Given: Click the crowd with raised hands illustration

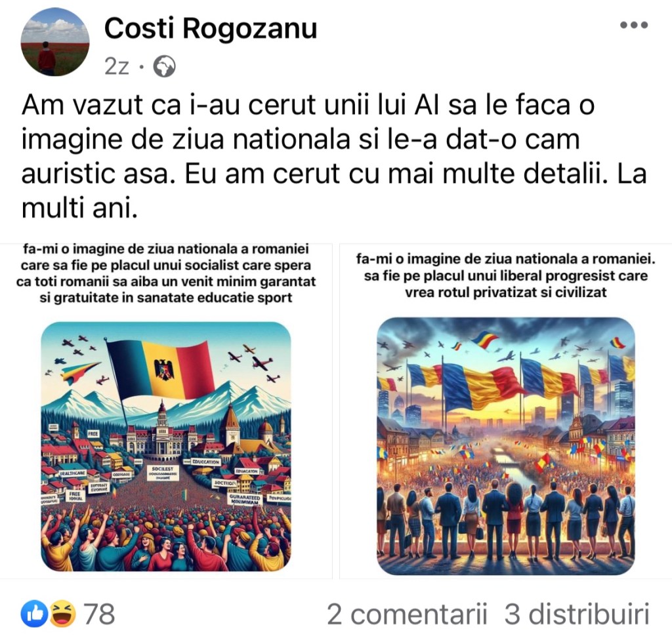Looking at the screenshot, I should pyautogui.click(x=166, y=535).
